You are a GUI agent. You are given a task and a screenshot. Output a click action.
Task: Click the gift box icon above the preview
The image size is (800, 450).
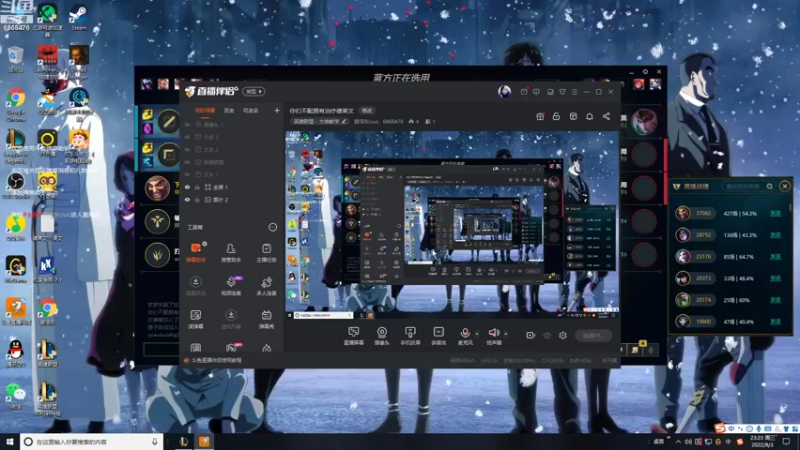pyautogui.click(x=540, y=116)
